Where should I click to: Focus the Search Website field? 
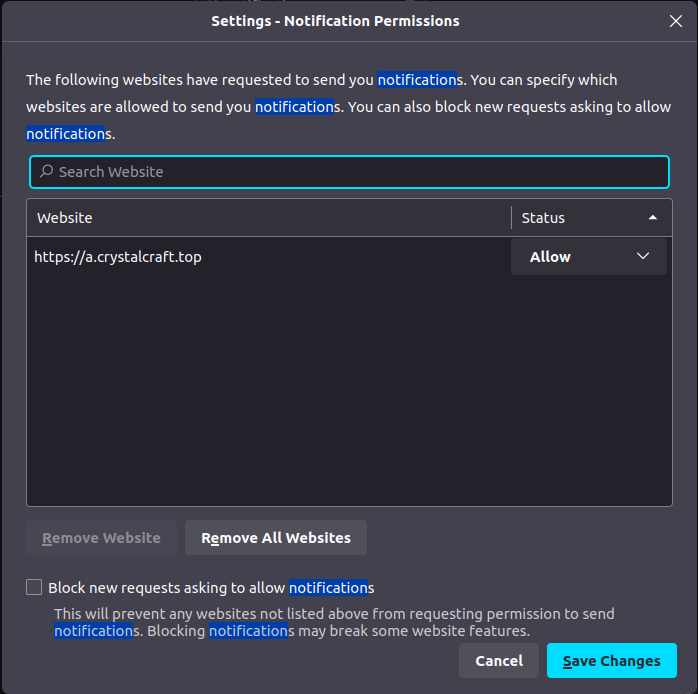(x=350, y=172)
